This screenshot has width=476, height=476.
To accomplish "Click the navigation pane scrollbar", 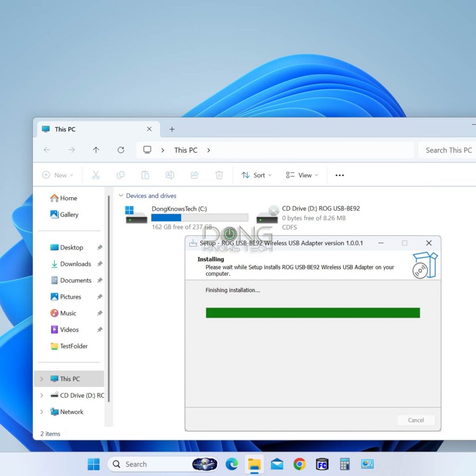I will point(109,298).
